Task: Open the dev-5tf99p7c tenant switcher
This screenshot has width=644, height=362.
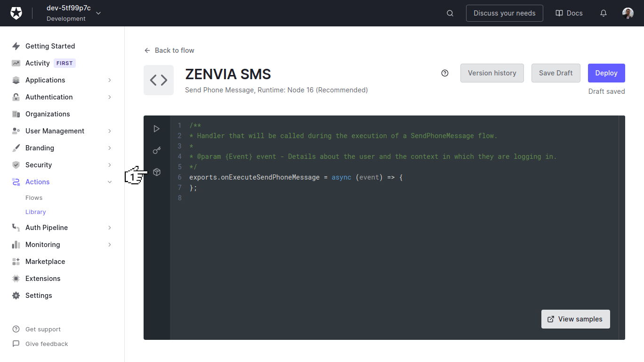Action: coord(69,13)
